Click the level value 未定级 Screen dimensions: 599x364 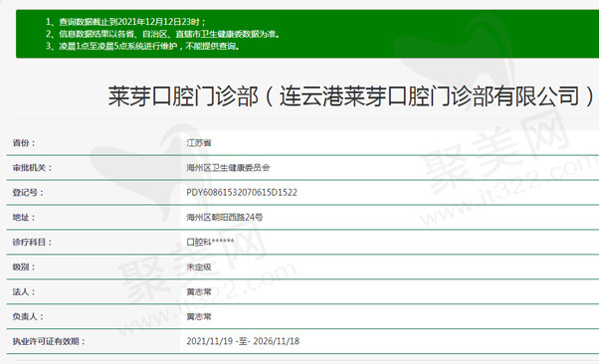pos(199,267)
